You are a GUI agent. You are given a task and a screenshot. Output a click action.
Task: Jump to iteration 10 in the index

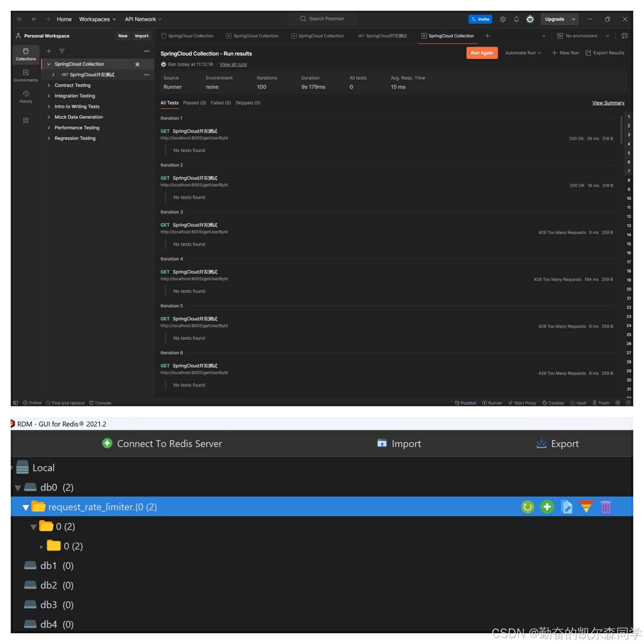(x=629, y=199)
